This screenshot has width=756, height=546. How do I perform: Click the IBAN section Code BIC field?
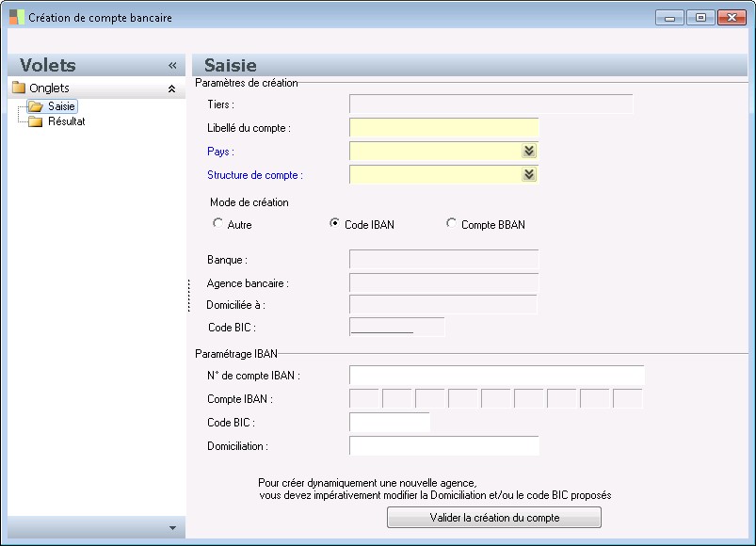389,423
